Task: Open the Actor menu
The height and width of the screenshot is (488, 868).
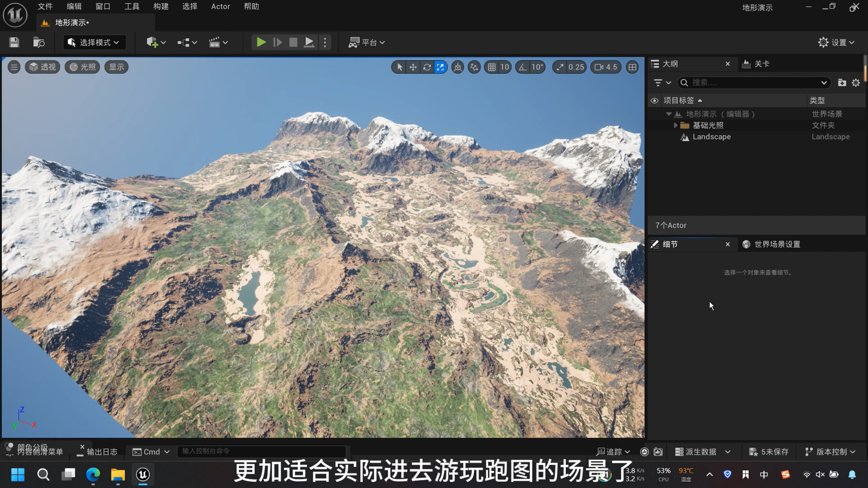Action: point(221,6)
